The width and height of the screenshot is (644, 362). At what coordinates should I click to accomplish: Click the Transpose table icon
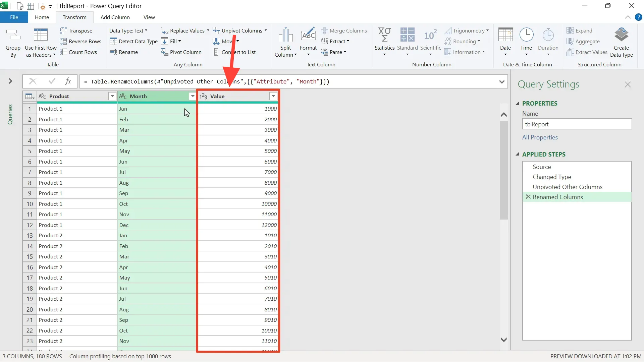point(63,31)
